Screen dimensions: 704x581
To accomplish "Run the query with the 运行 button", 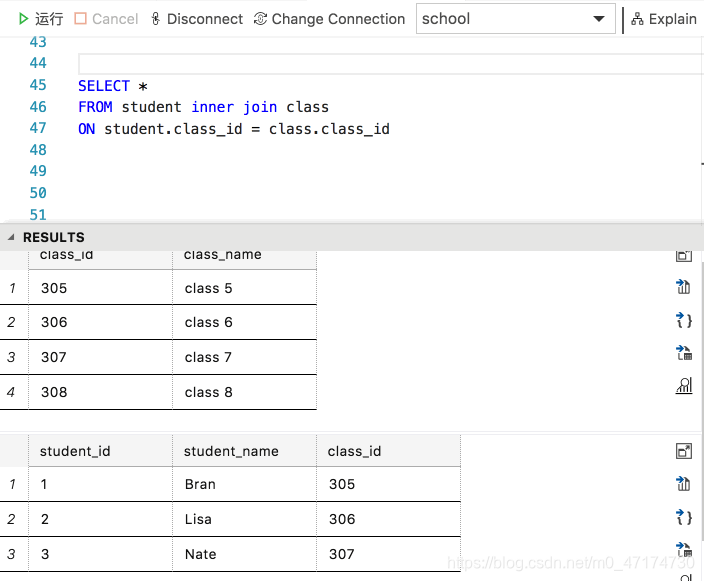I will pyautogui.click(x=40, y=19).
